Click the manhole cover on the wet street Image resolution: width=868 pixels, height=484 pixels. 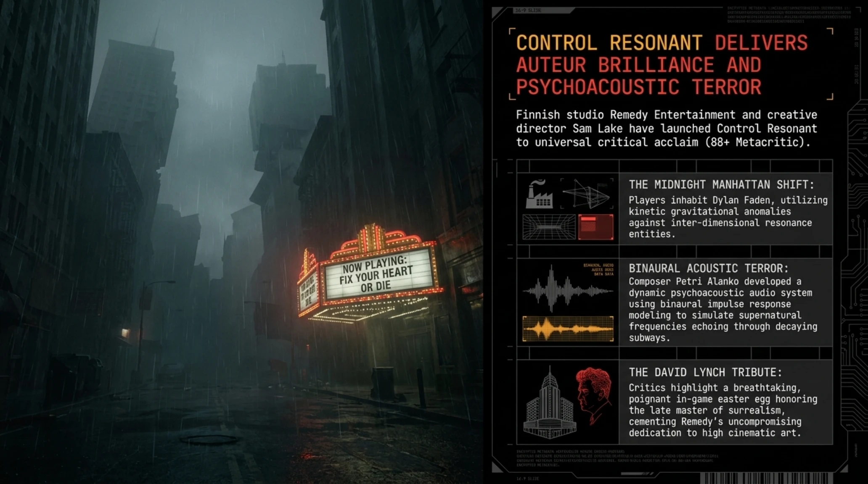[209, 440]
